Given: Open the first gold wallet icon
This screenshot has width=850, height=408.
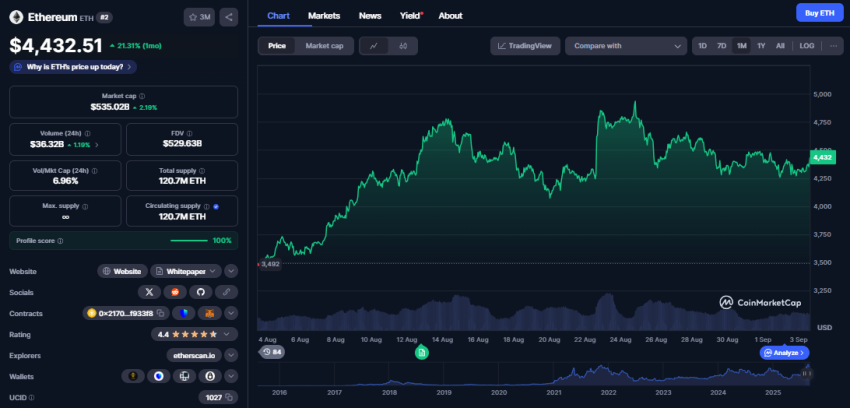Looking at the screenshot, I should (x=133, y=376).
